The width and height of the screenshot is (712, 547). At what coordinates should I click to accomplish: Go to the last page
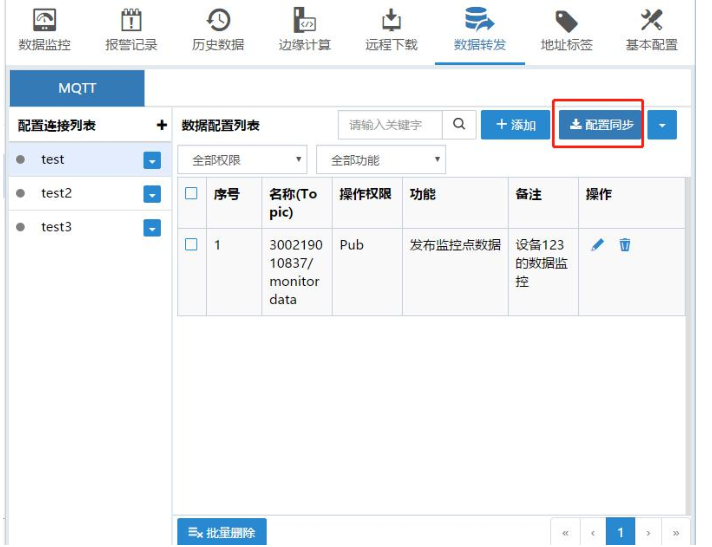pyautogui.click(x=676, y=532)
